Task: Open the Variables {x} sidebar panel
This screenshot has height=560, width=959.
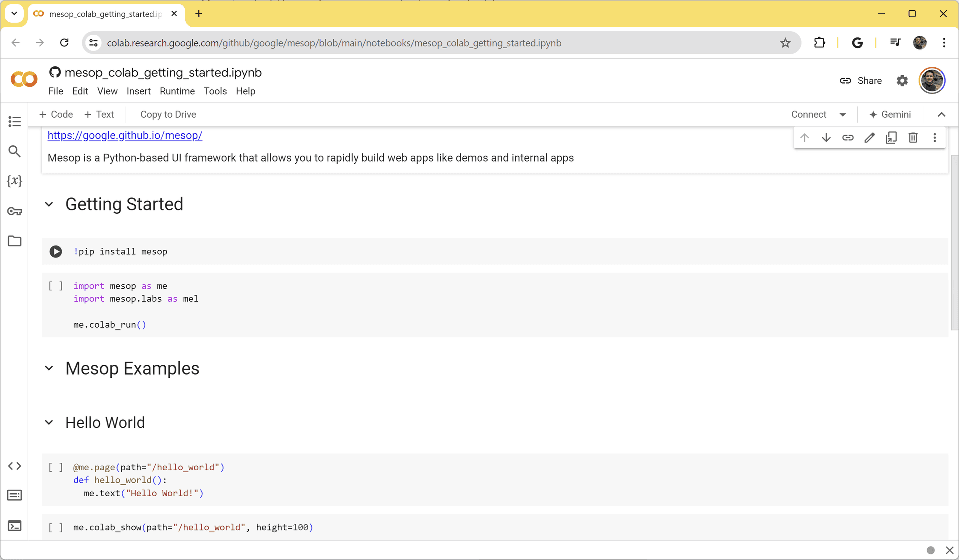Action: [x=15, y=181]
